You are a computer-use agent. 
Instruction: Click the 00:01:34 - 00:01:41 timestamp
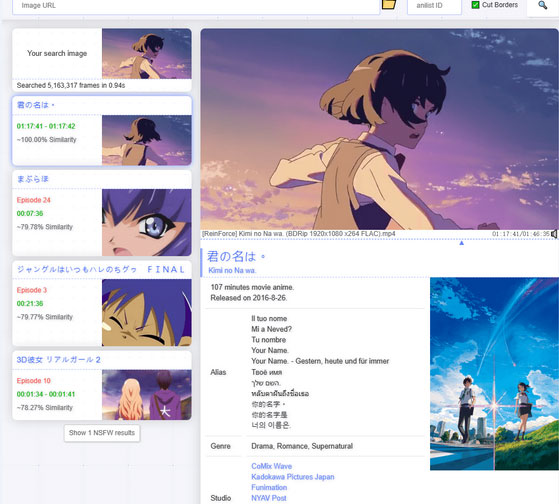[46, 394]
